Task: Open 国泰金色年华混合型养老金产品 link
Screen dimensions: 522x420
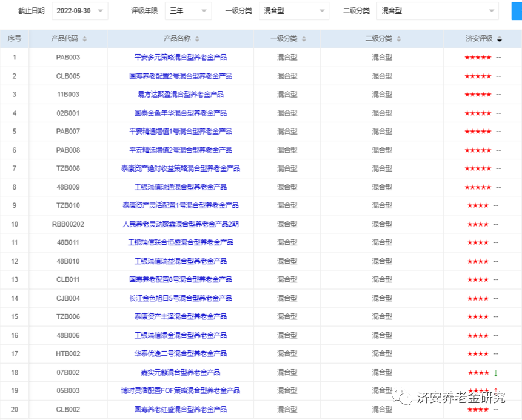Action: point(181,113)
